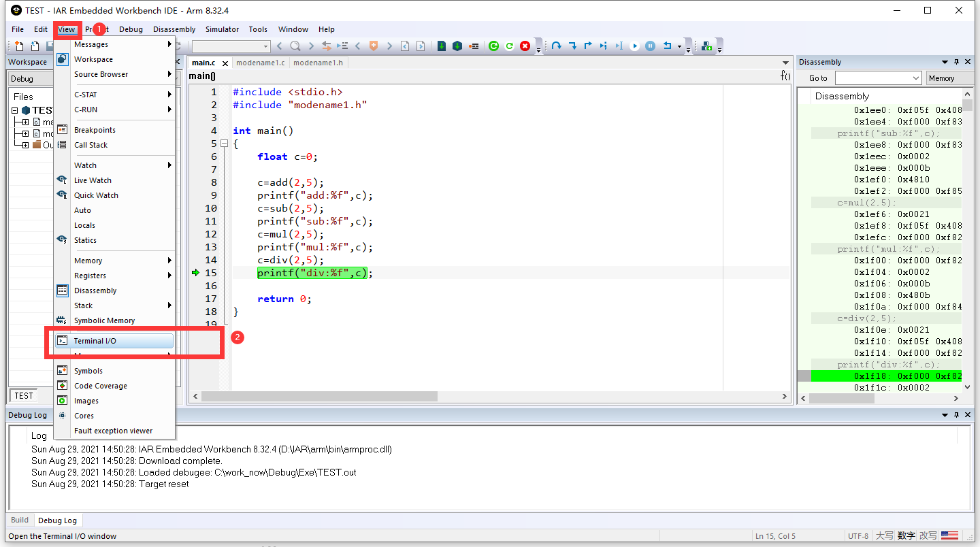Click the Break (pause) debug button
Image resolution: width=980 pixels, height=547 pixels.
pos(650,46)
